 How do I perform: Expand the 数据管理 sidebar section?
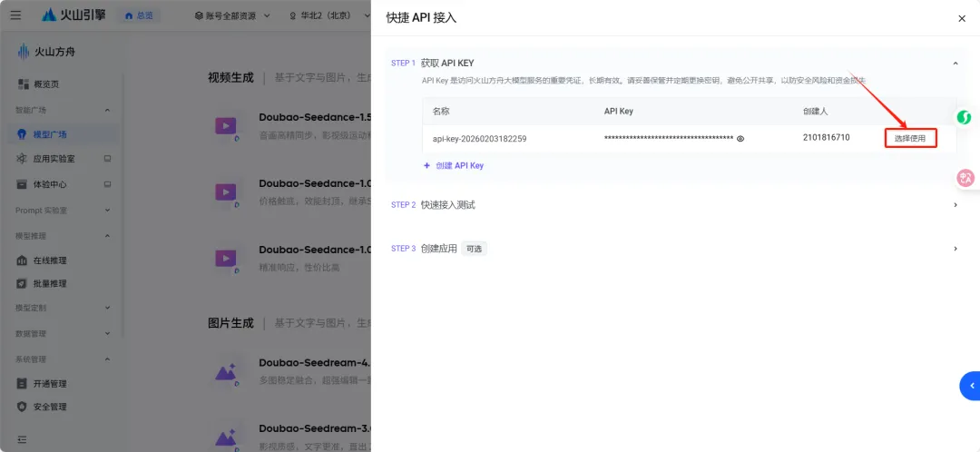[x=107, y=333]
